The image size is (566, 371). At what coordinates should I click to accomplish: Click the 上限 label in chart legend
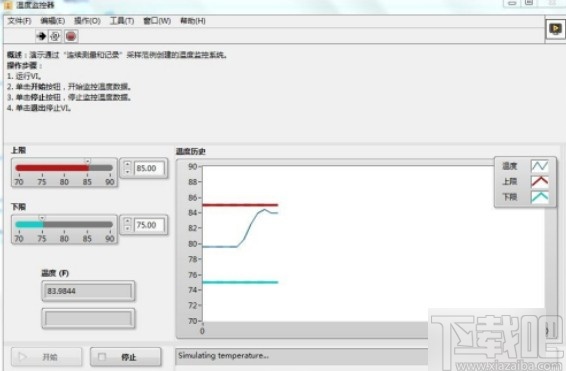(x=510, y=182)
